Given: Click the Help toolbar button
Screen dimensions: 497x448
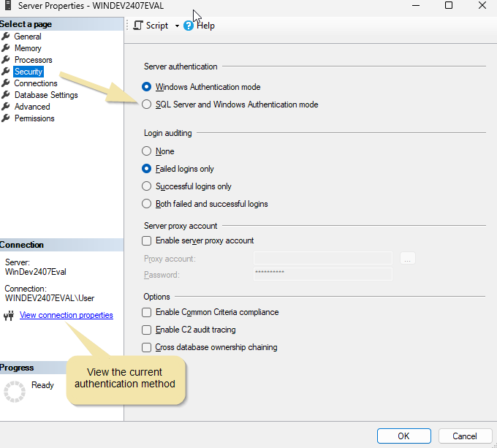Looking at the screenshot, I should pyautogui.click(x=199, y=26).
